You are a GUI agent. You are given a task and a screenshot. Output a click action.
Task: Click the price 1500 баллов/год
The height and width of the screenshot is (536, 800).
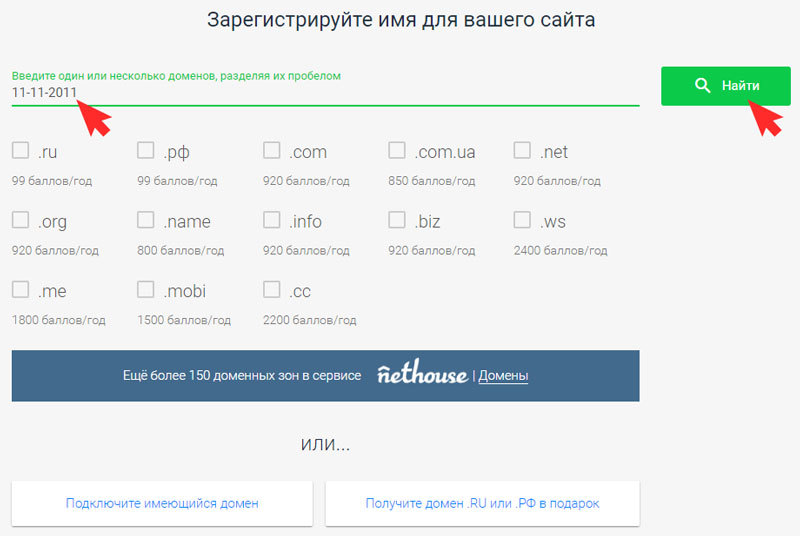point(184,320)
